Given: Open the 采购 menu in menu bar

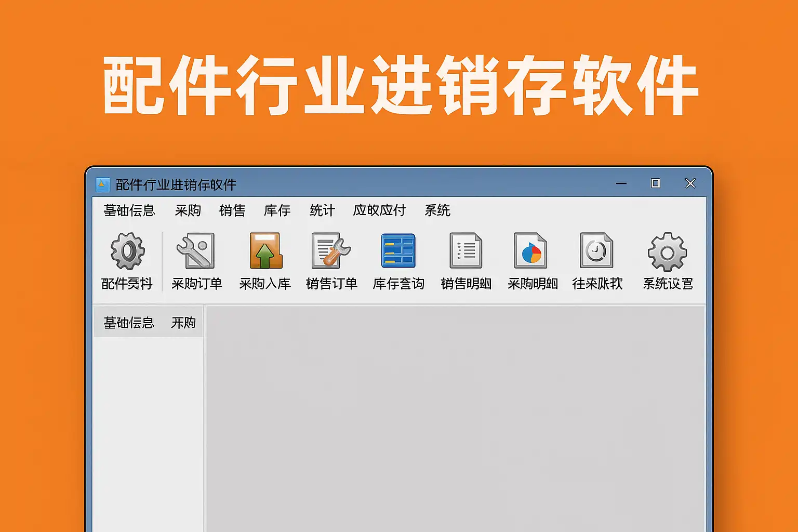Looking at the screenshot, I should coord(188,210).
